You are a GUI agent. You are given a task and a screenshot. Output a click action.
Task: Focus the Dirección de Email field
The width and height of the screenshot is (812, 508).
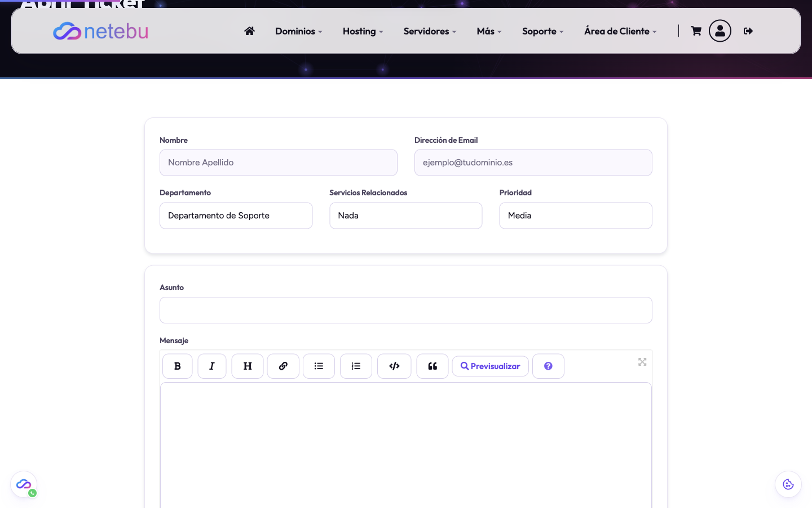pos(533,163)
